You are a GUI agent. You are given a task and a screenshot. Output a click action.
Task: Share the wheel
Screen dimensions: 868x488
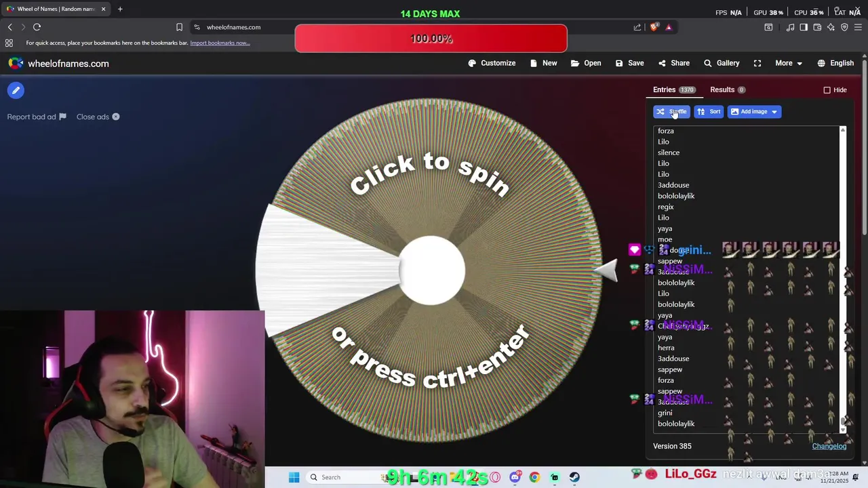tap(673, 63)
